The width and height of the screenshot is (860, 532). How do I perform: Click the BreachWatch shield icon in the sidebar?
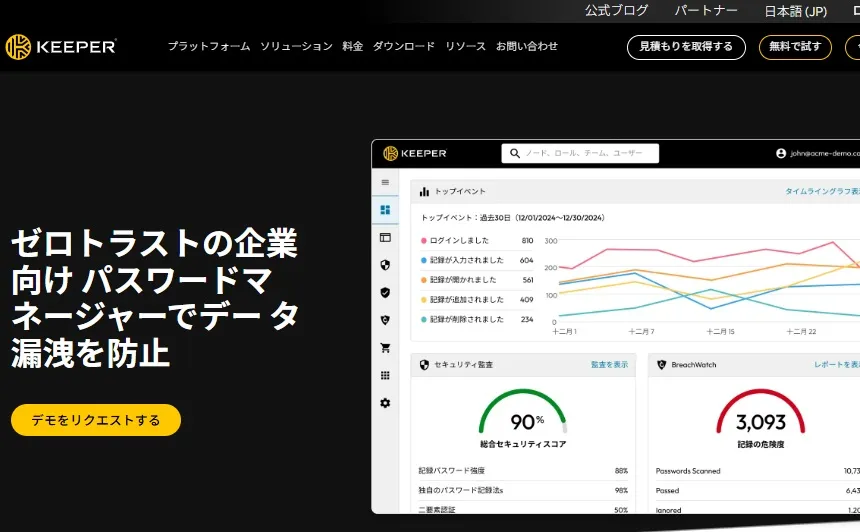pos(385,320)
